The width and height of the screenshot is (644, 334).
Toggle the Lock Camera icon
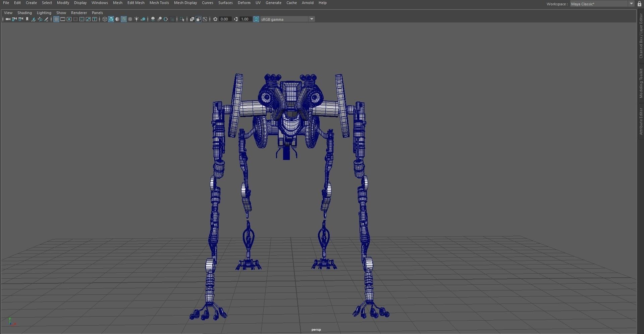pos(14,19)
